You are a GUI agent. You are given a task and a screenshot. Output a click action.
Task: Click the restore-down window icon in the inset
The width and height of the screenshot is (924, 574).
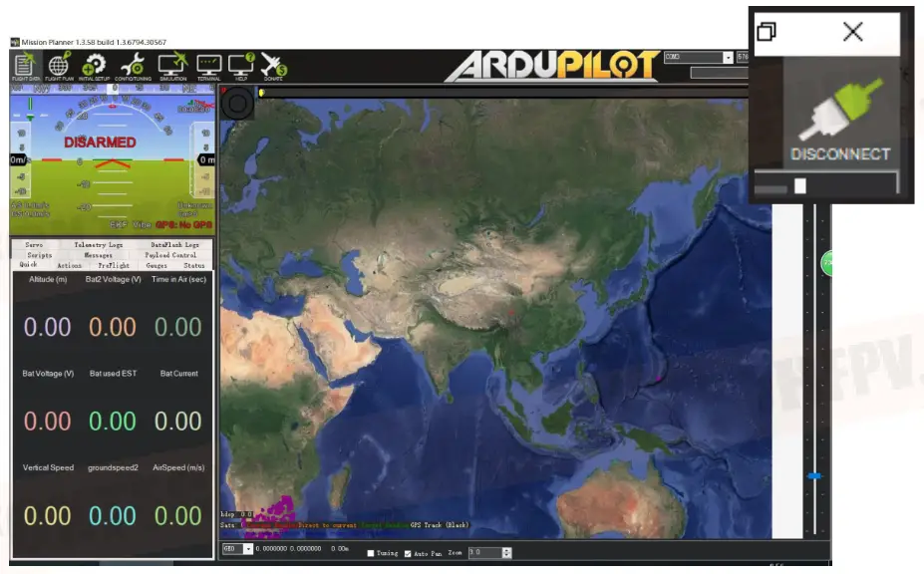[767, 31]
